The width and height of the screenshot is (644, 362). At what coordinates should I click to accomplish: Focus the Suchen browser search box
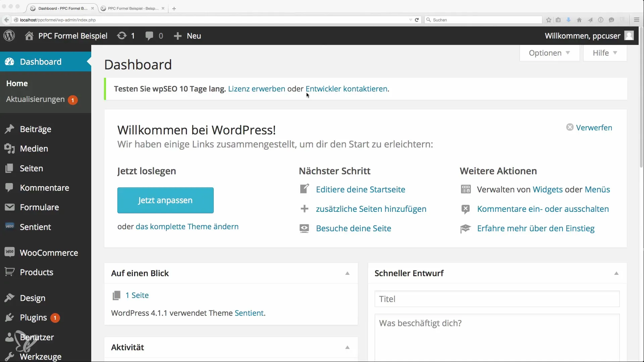484,20
